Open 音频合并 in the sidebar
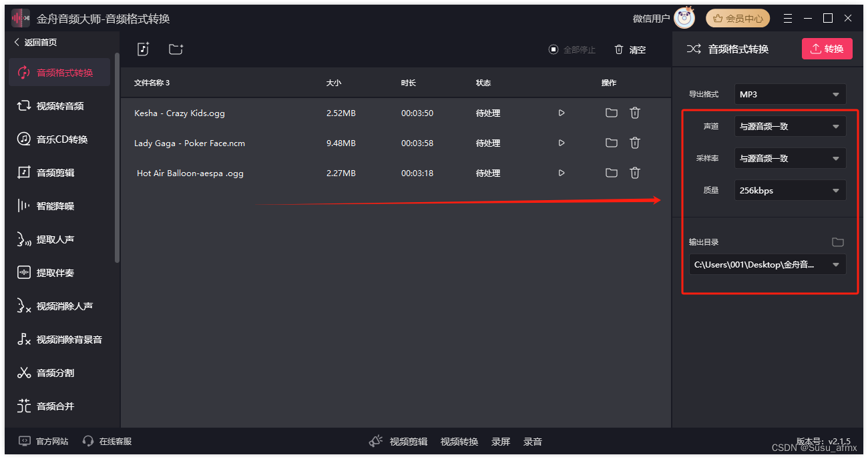The image size is (868, 459). (x=59, y=406)
